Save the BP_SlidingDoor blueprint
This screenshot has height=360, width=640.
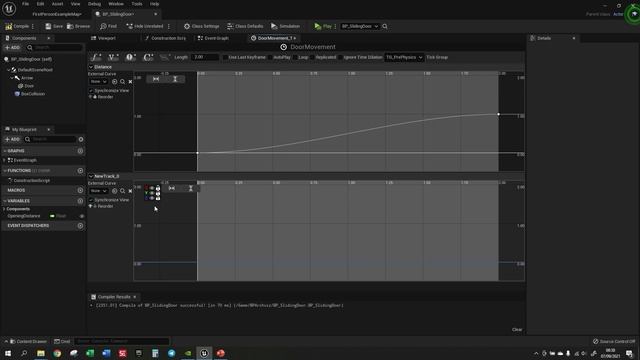(x=54, y=26)
